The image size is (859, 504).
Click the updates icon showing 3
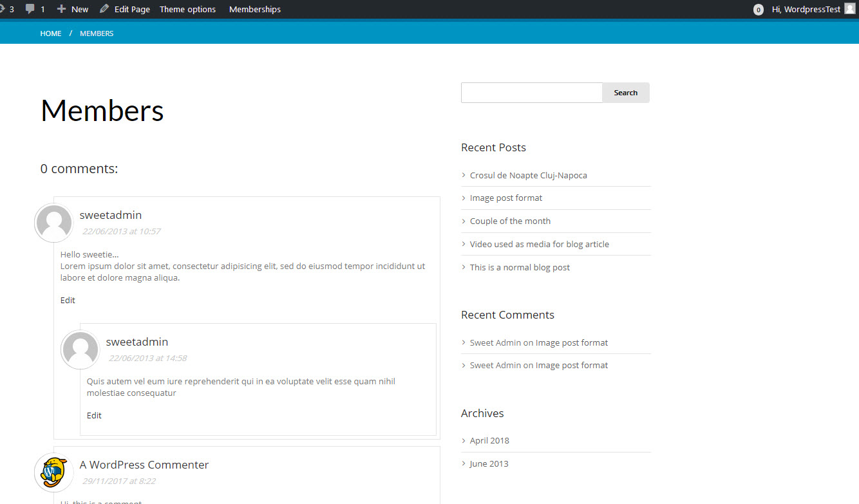(3, 9)
